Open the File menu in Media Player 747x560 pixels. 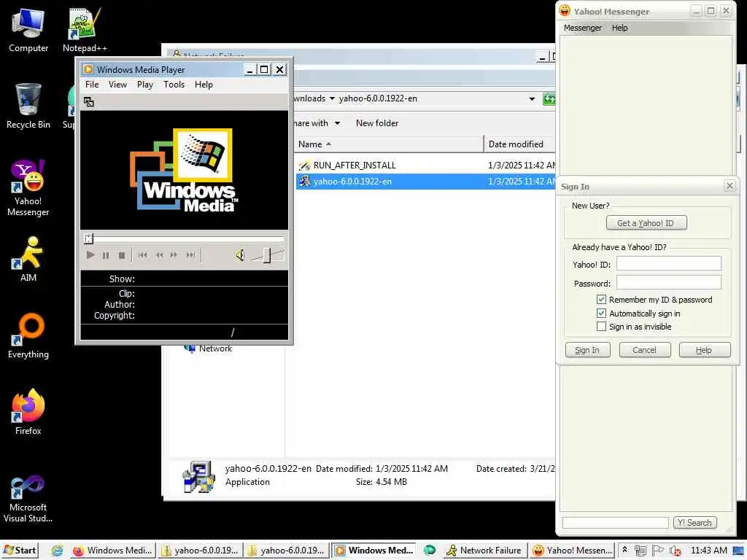pyautogui.click(x=92, y=85)
